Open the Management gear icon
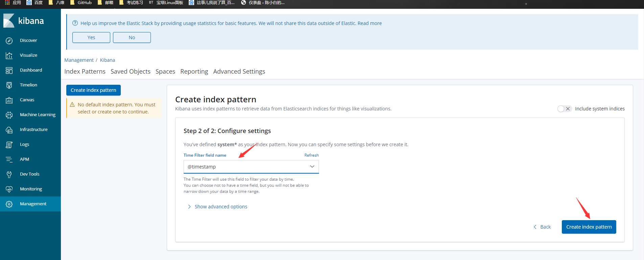 [x=9, y=204]
